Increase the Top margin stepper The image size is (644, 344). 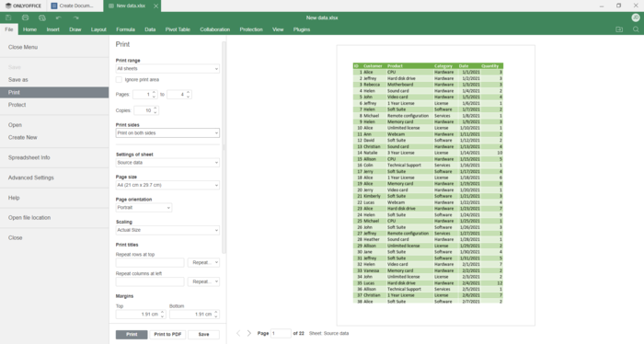coord(162,312)
